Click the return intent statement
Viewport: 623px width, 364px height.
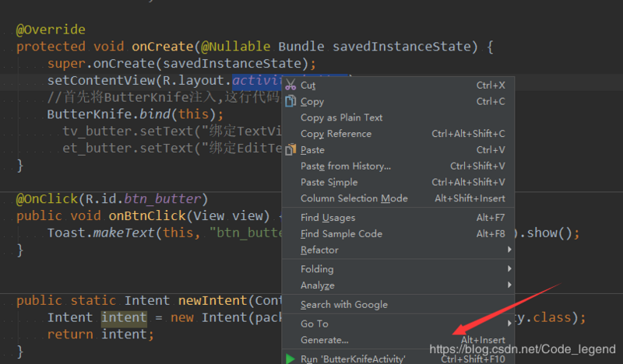coord(100,334)
